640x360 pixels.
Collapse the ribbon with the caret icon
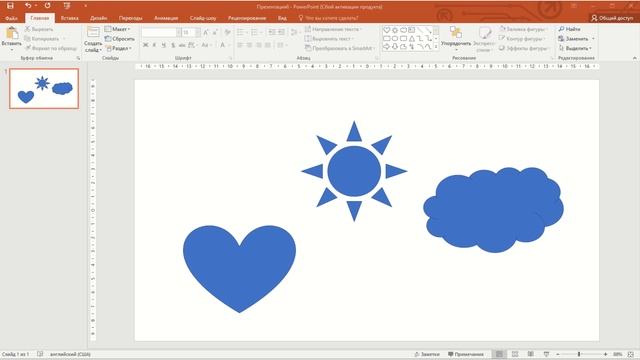(635, 58)
